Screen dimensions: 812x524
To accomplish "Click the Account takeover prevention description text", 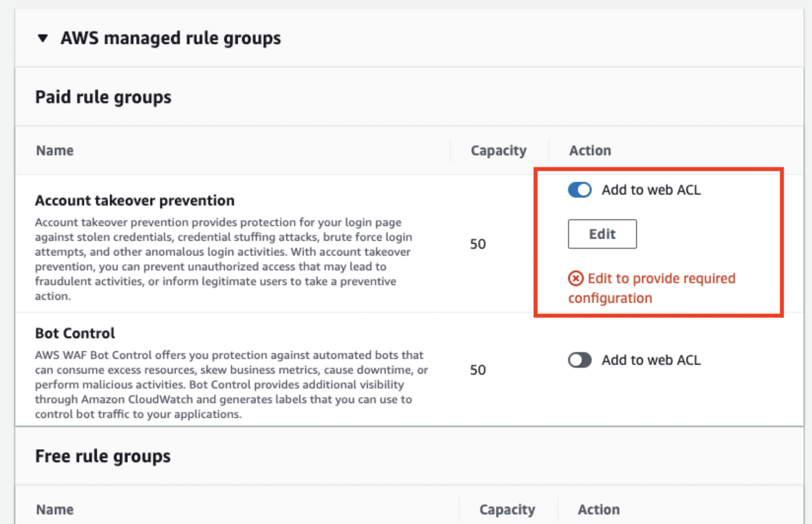I will [x=224, y=259].
